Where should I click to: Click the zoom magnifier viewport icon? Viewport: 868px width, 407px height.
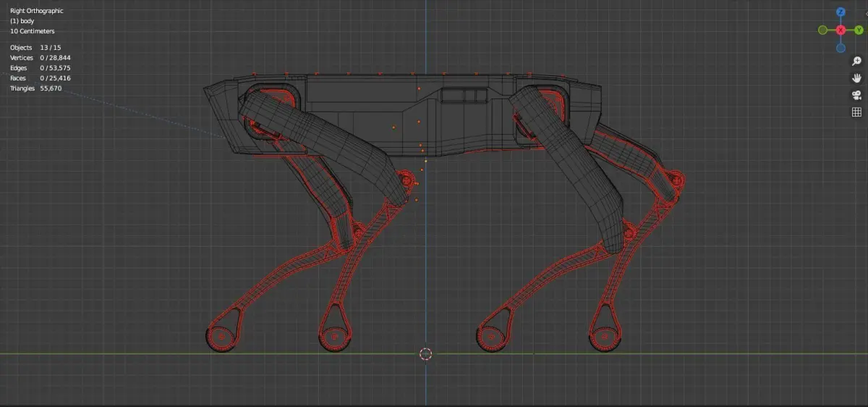point(856,62)
